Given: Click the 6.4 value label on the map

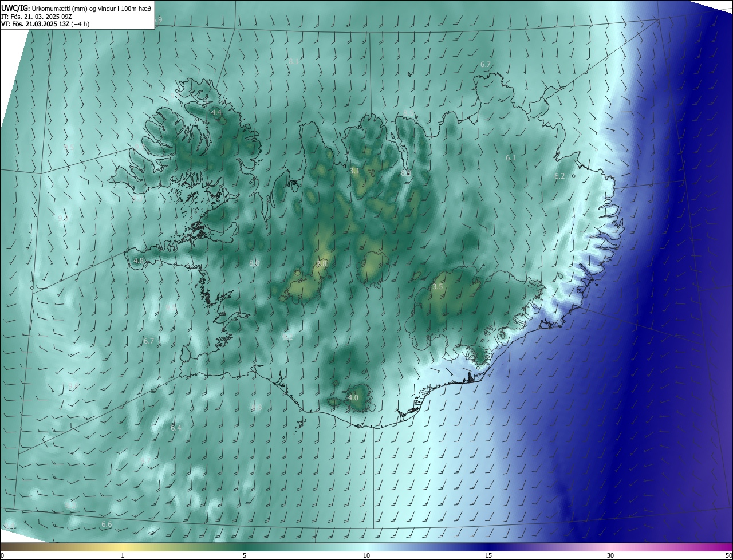Looking at the screenshot, I should click(x=176, y=428).
